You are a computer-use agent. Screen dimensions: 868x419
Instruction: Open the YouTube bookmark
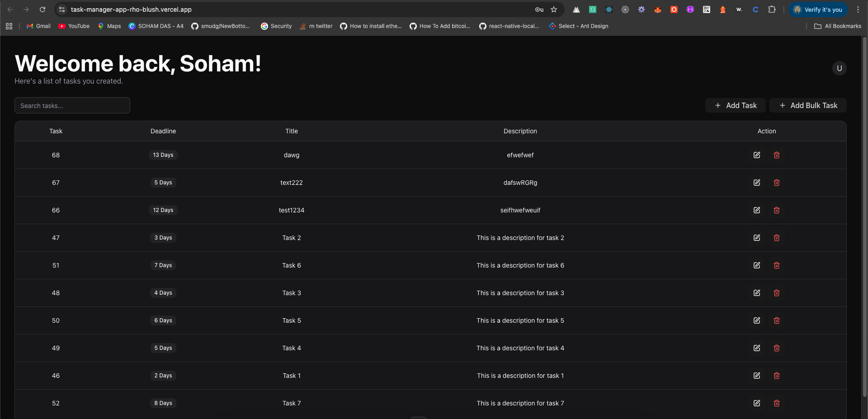point(74,26)
